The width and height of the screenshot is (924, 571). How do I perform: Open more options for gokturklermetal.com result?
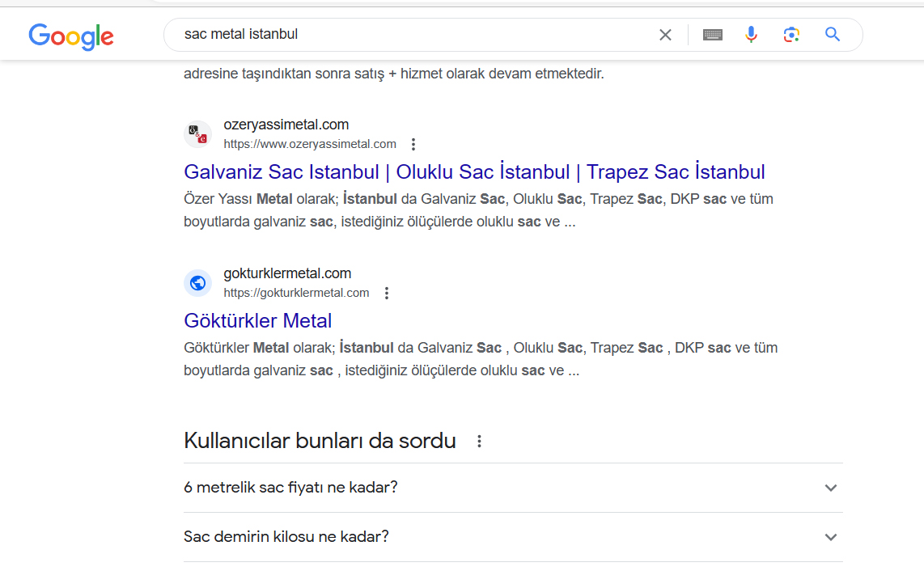point(387,293)
